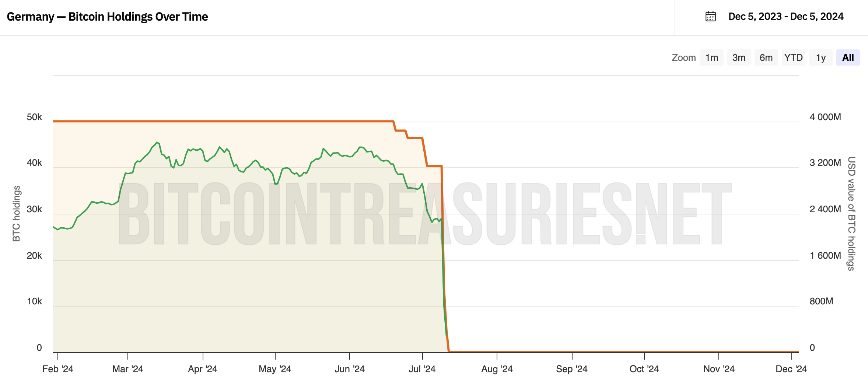The width and height of the screenshot is (868, 381).
Task: Click the green USD value line peak in March
Action: 157,142
